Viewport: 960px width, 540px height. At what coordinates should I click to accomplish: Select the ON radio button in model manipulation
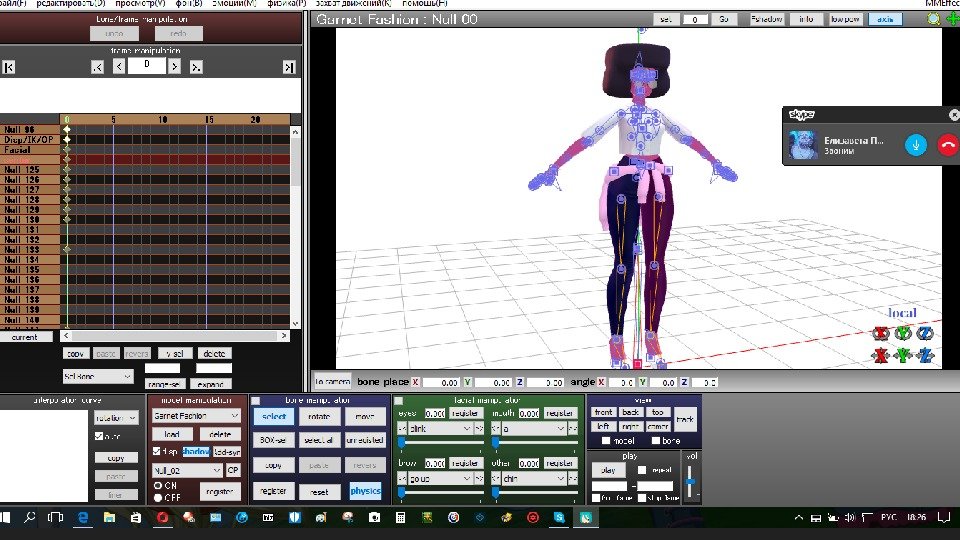[158, 485]
